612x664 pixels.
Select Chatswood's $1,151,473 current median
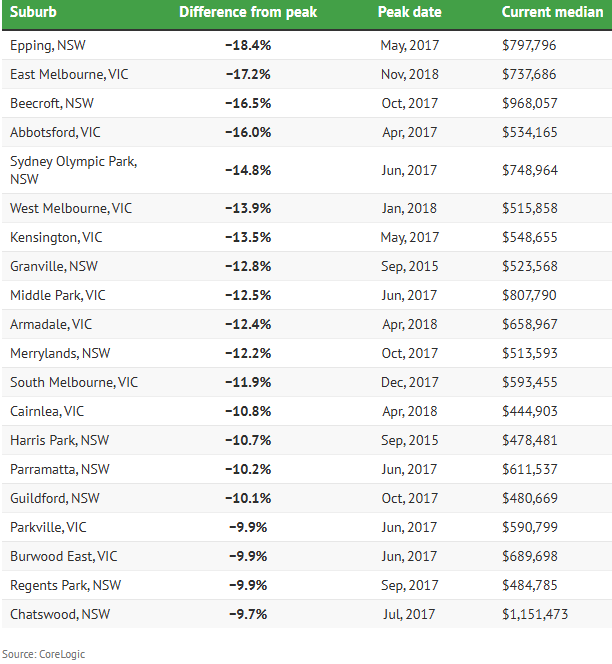[x=535, y=614]
